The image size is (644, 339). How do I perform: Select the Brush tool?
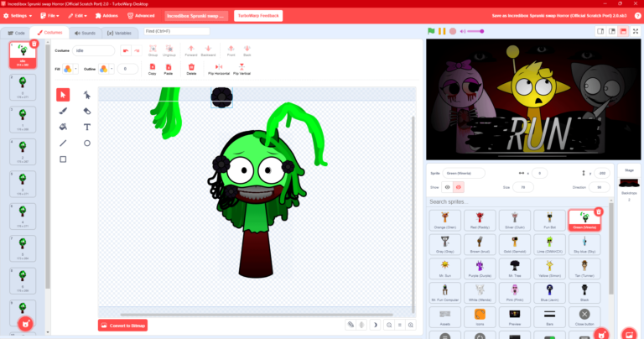tap(63, 111)
